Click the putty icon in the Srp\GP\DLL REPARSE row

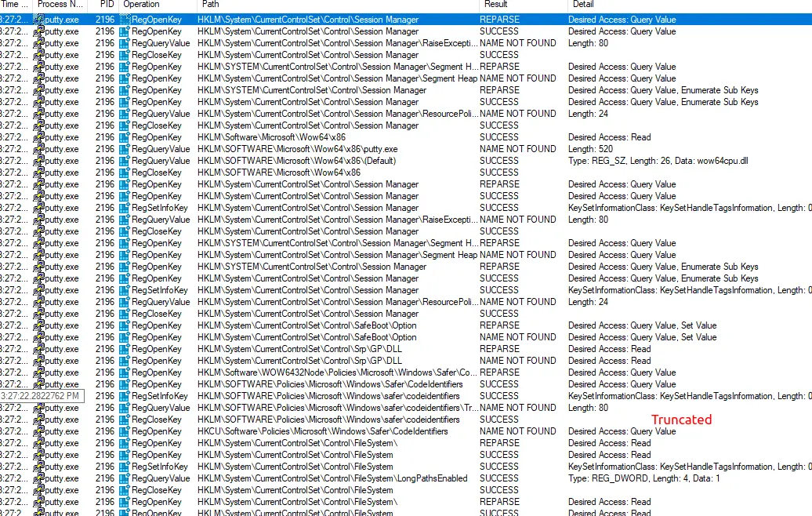coord(38,349)
